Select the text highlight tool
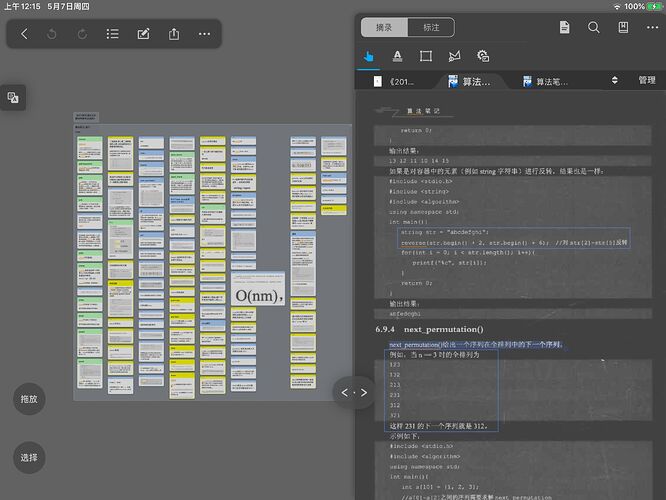The width and height of the screenshot is (666, 500). click(x=397, y=56)
